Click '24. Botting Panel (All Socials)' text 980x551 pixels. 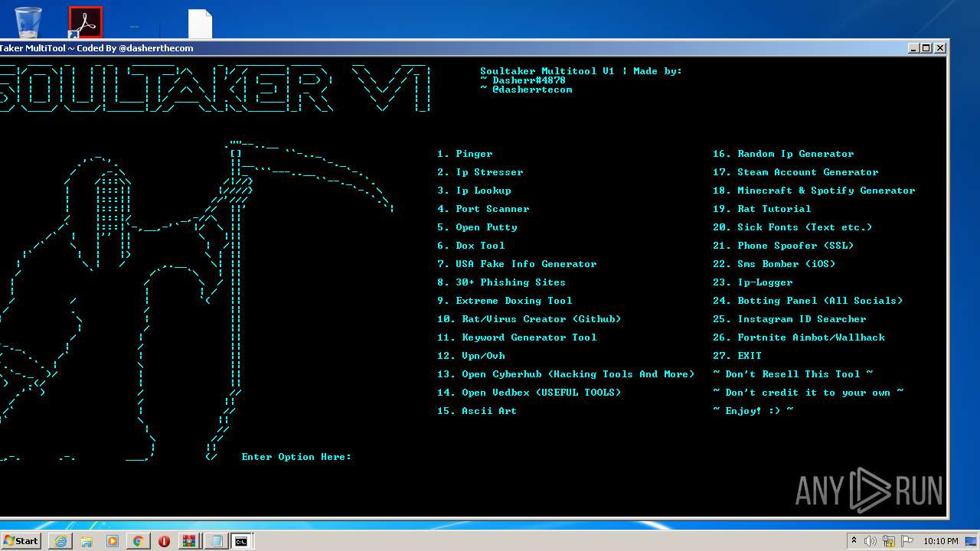(x=808, y=301)
